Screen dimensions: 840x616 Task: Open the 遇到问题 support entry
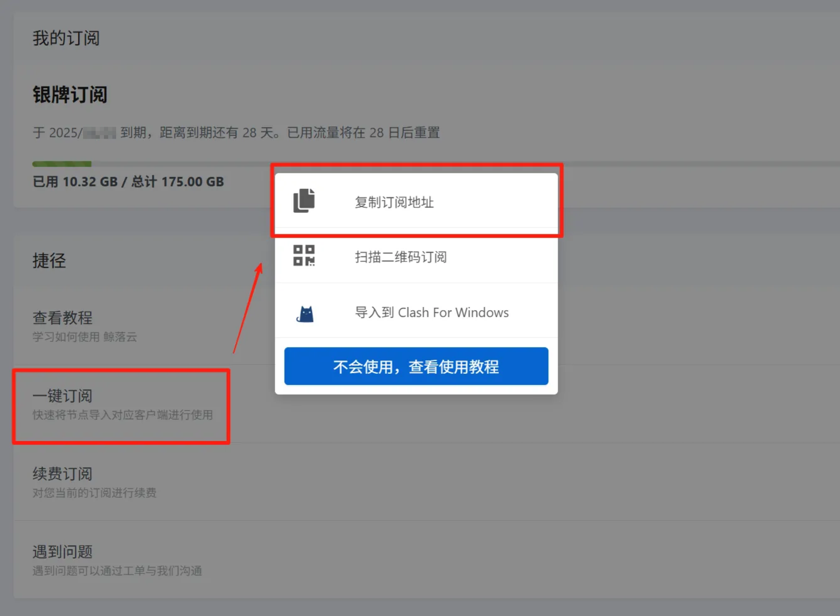(62, 552)
